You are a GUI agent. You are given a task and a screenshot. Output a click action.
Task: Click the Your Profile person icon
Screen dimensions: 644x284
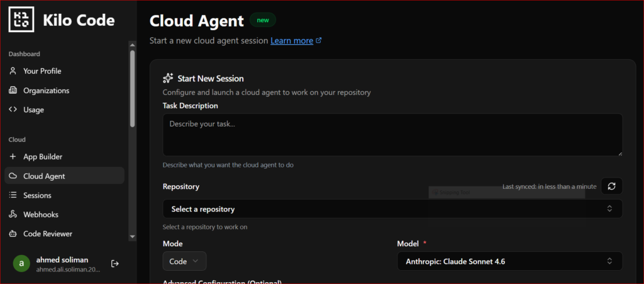[13, 71]
